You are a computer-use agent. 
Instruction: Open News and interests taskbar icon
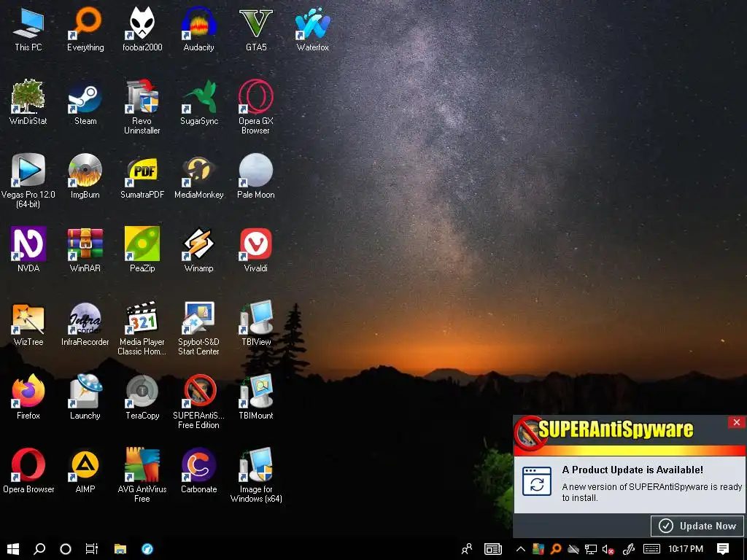[x=493, y=548]
